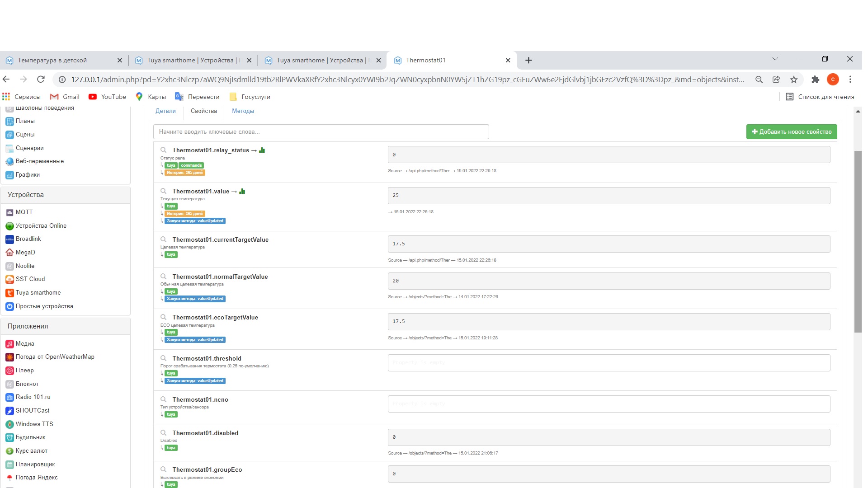Click the browser reload button
868x488 pixels.
41,80
